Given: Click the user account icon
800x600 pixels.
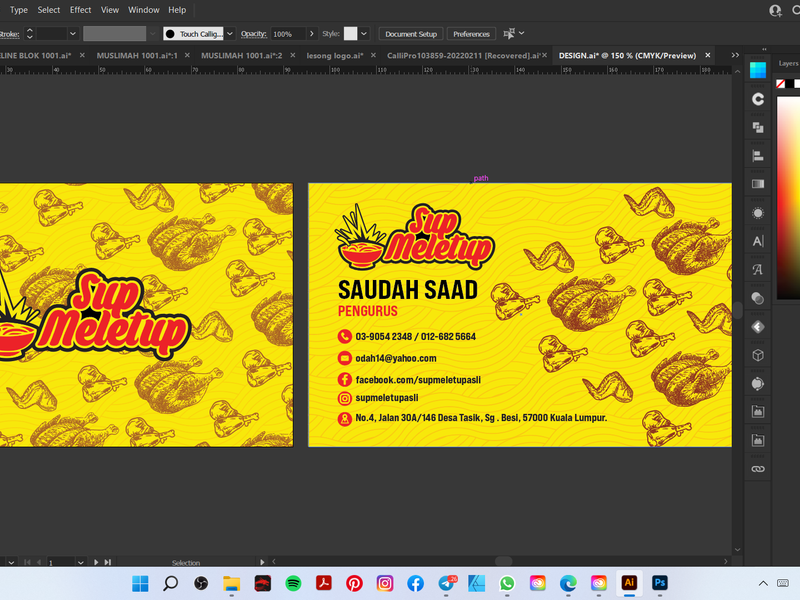Looking at the screenshot, I should tap(775, 10).
